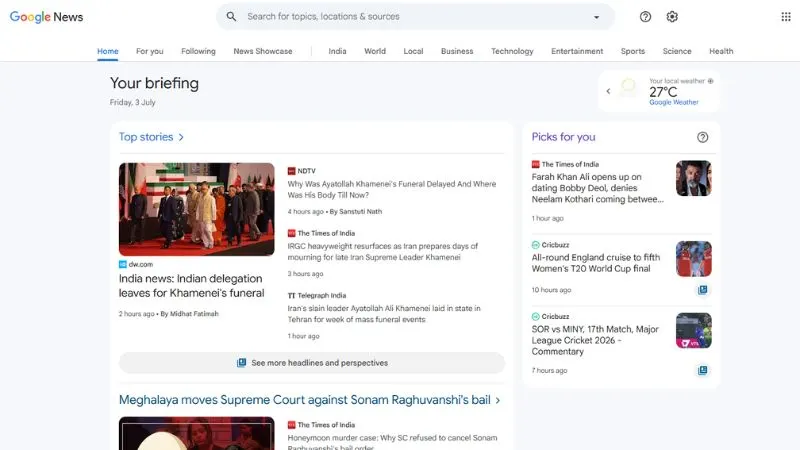Open Meghalaya moves Supreme Court headline

[x=305, y=400]
